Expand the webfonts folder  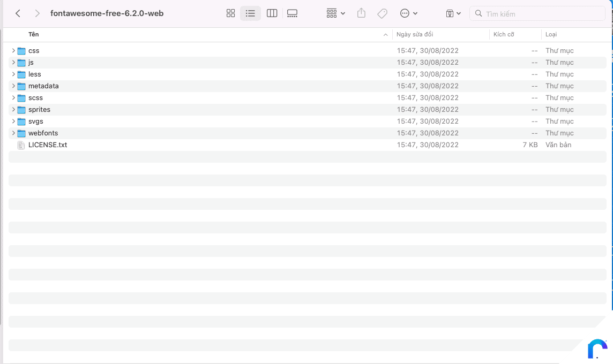pos(13,133)
